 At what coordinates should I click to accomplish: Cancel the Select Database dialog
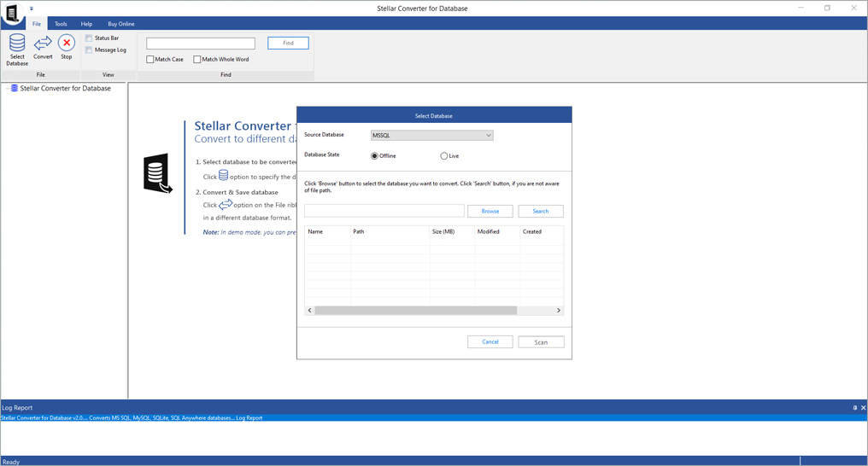pyautogui.click(x=490, y=341)
